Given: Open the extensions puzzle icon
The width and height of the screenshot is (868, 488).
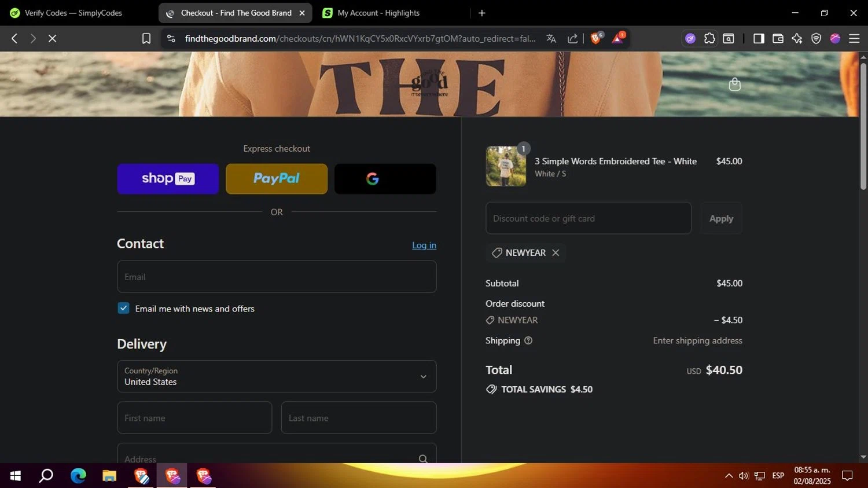Looking at the screenshot, I should pos(709,38).
